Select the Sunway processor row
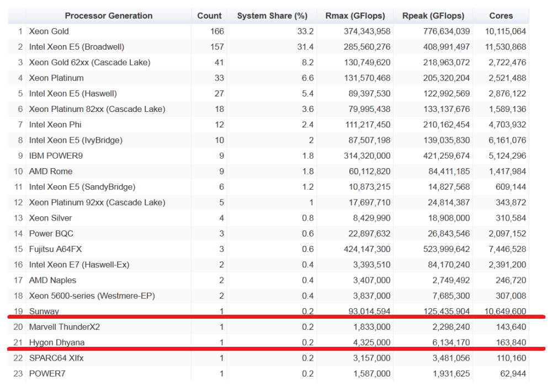The image size is (552, 392). (x=44, y=312)
